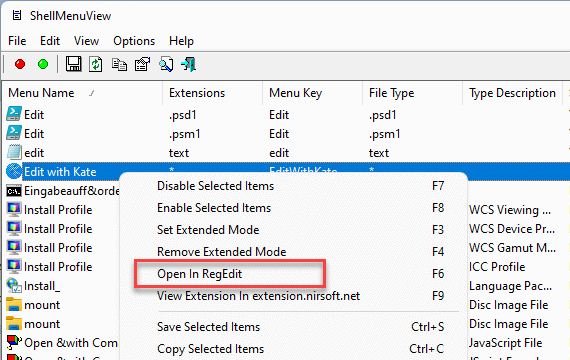570x360 pixels.
Task: Open the Help menu
Action: coord(181,41)
